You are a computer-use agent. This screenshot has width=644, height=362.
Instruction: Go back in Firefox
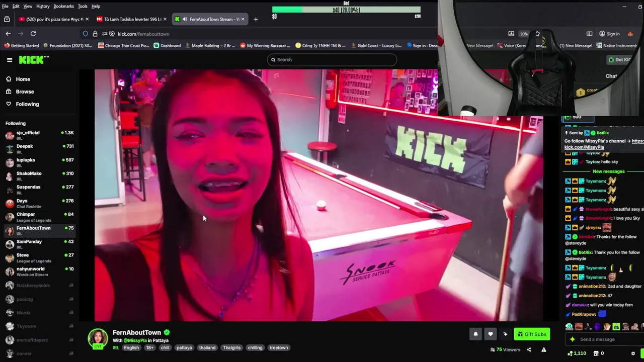tap(8, 34)
